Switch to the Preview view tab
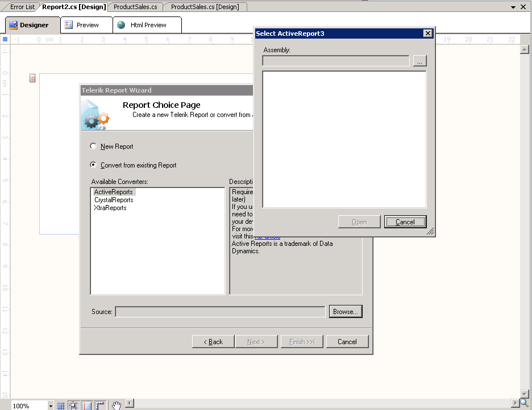 86,25
